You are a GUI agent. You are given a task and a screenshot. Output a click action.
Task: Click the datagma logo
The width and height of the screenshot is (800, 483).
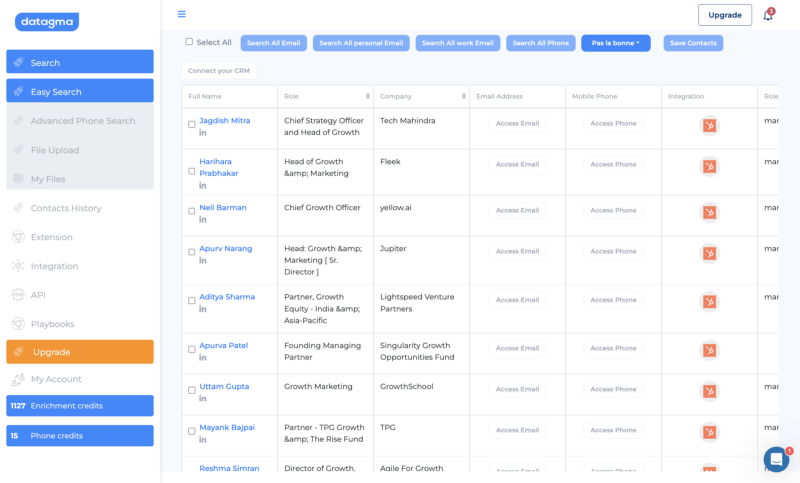[x=47, y=22]
